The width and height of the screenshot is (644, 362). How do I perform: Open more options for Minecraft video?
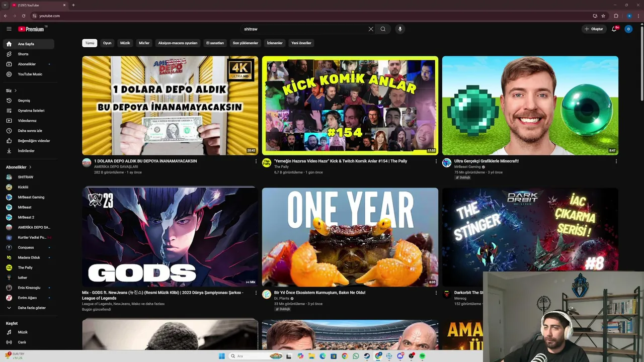(616, 161)
